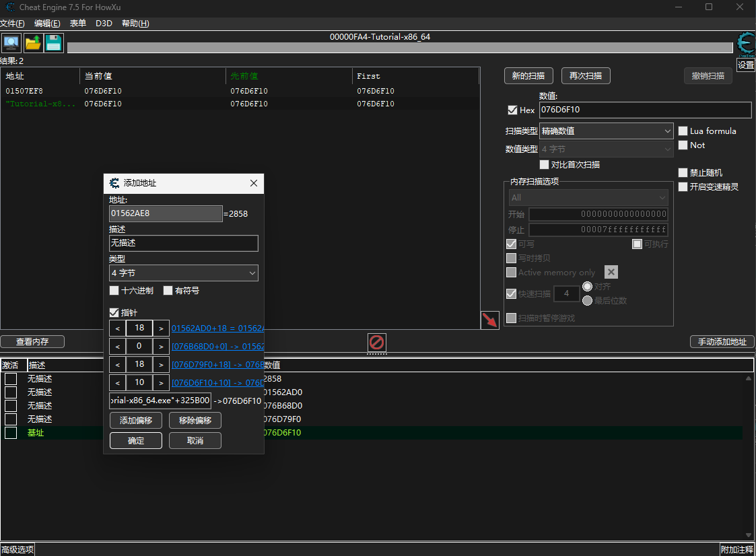Click the 描述 input field in dialog
This screenshot has width=756, height=556.
[x=184, y=243]
